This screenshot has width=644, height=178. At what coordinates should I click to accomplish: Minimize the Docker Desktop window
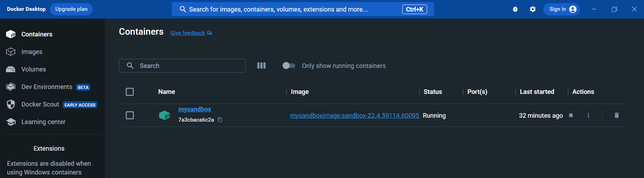pyautogui.click(x=594, y=9)
